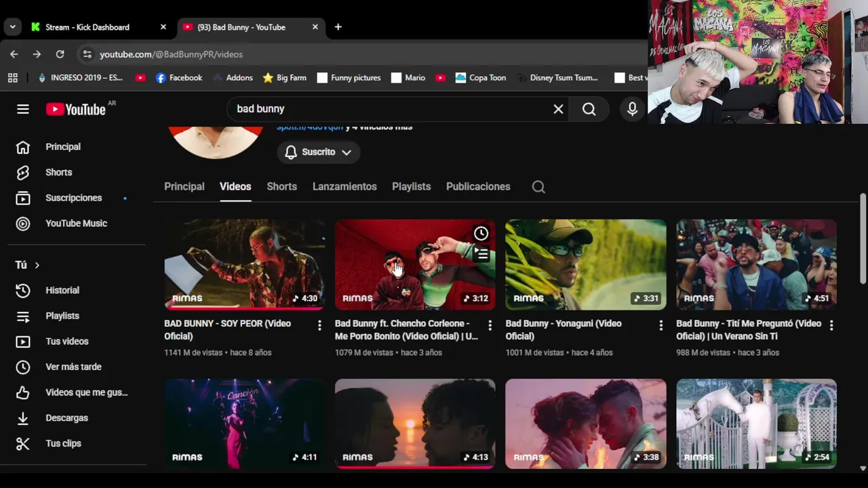
Task: Click the magnifier search button
Action: [x=589, y=109]
